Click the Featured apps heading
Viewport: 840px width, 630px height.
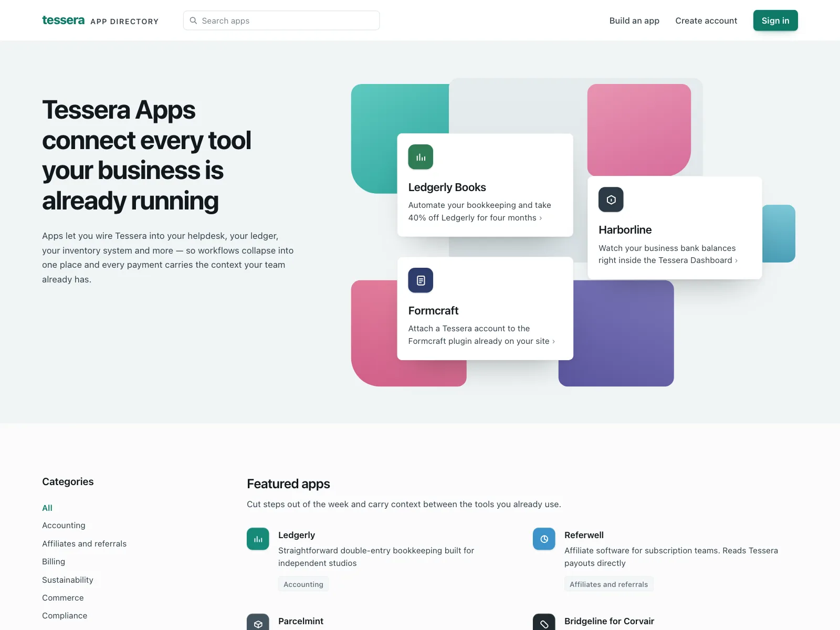pos(288,484)
